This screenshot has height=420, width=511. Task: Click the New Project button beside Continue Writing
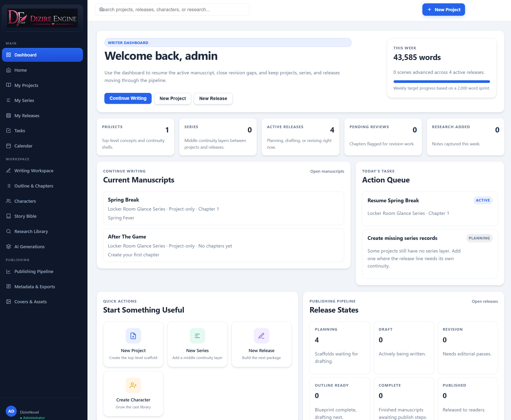173,98
